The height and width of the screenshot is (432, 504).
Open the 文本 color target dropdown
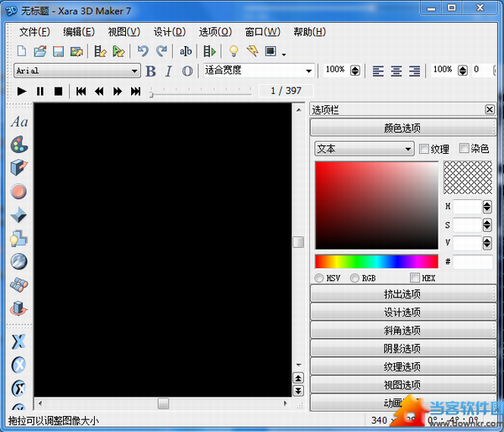click(x=365, y=149)
